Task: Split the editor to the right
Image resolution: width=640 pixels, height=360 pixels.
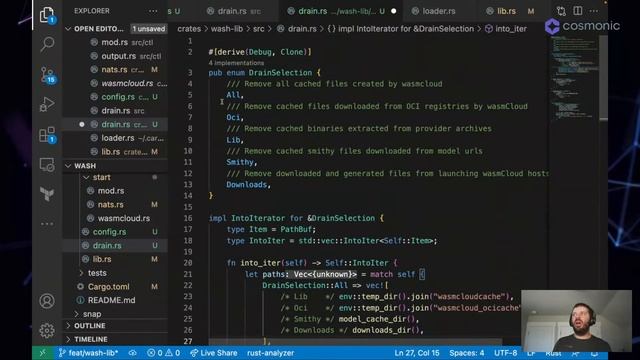Action: pos(578,11)
